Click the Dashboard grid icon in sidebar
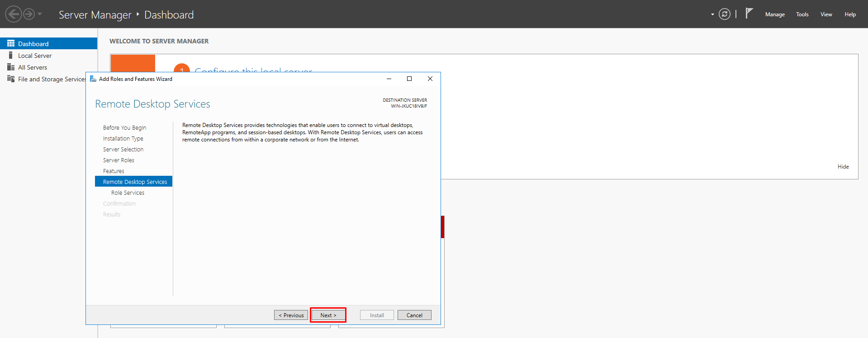Image resolution: width=868 pixels, height=338 pixels. tap(11, 43)
